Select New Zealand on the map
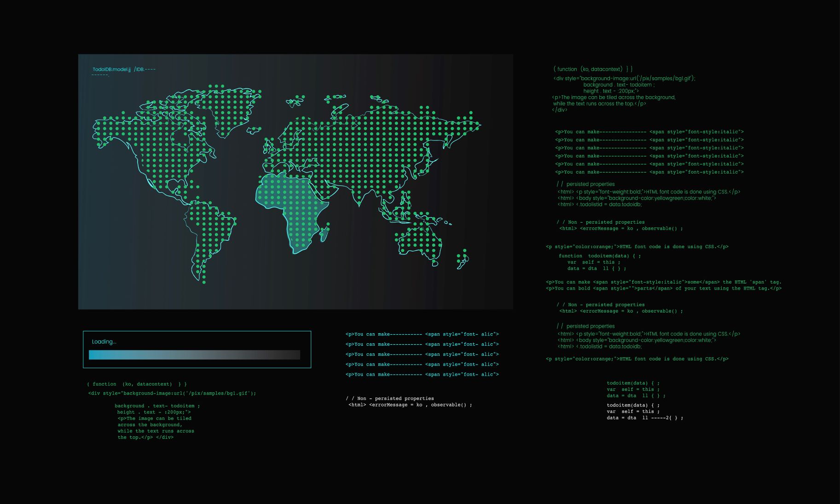 [x=463, y=259]
